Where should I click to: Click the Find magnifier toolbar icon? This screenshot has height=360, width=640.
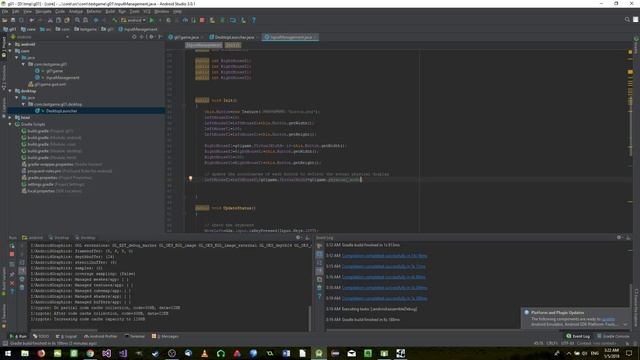click(77, 20)
